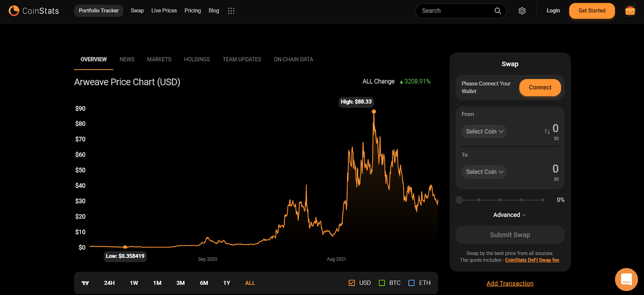Open the Pricing page
This screenshot has height=295, width=644.
pyautogui.click(x=193, y=11)
